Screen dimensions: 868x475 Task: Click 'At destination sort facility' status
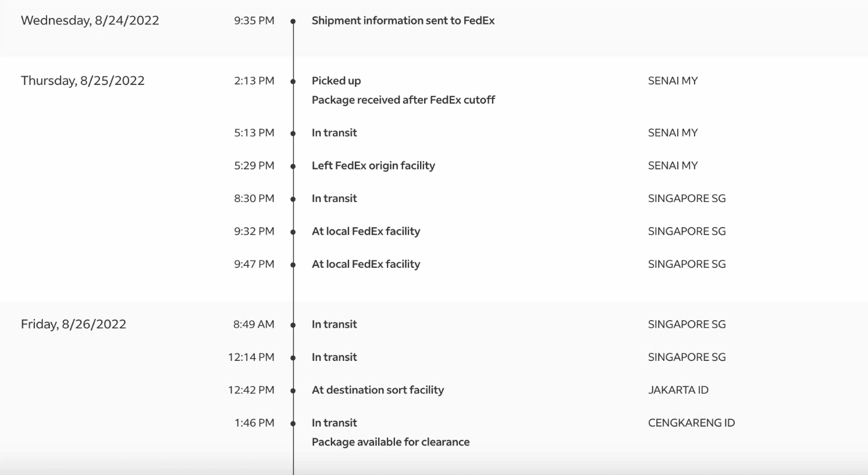point(378,390)
